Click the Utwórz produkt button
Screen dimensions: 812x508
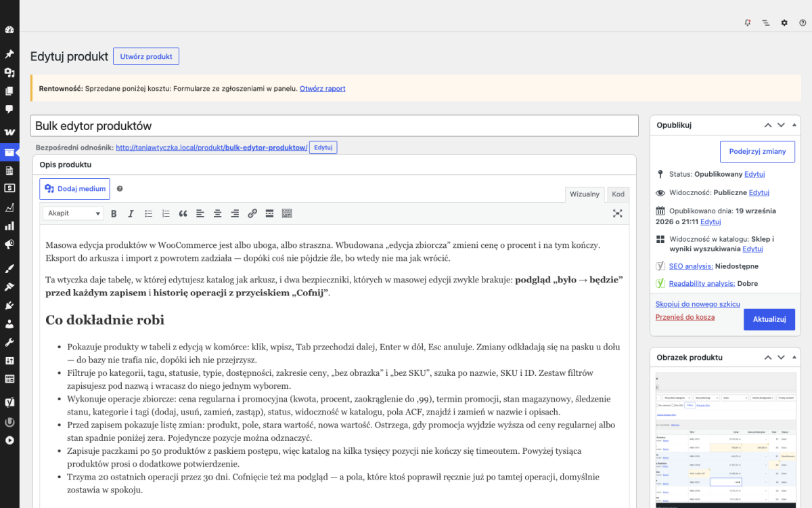(x=146, y=56)
